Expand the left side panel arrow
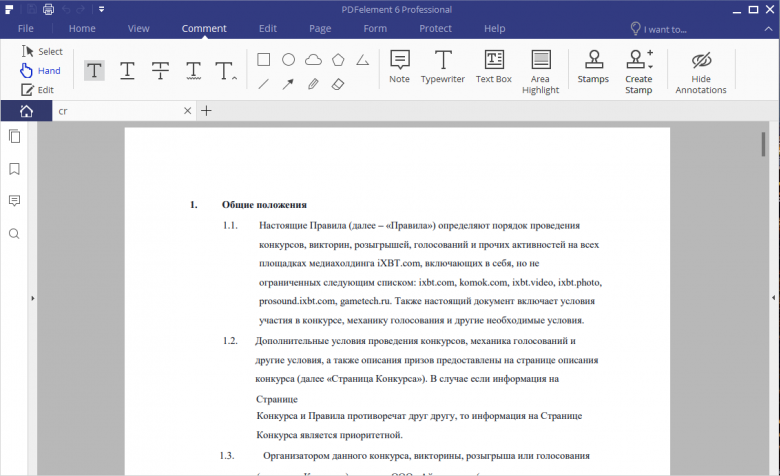 pyautogui.click(x=33, y=298)
